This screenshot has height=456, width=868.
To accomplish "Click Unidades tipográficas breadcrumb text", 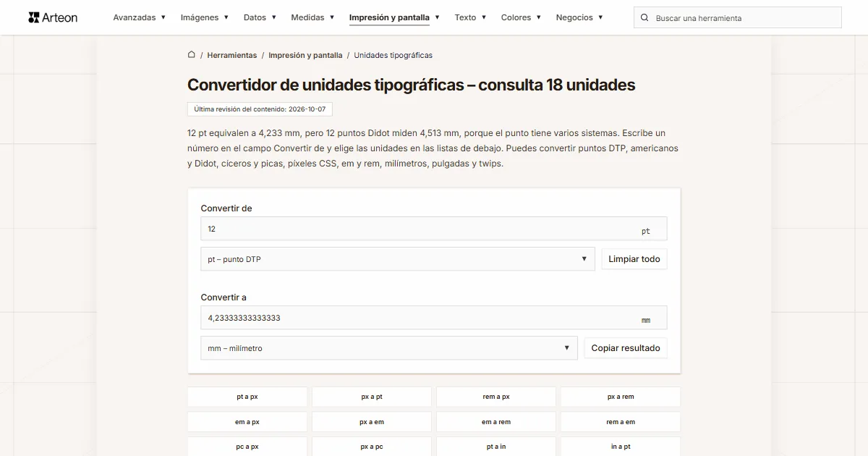I will [x=393, y=55].
